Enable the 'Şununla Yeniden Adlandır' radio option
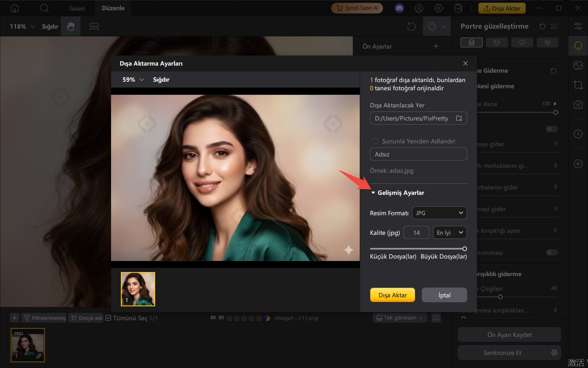This screenshot has width=588, height=368. [375, 141]
